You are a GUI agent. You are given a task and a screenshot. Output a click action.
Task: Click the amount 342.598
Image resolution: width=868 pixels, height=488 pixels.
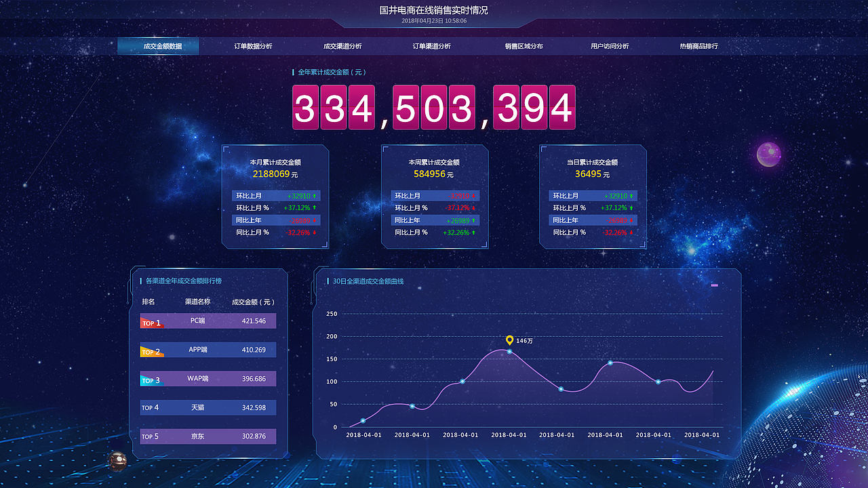tap(254, 408)
